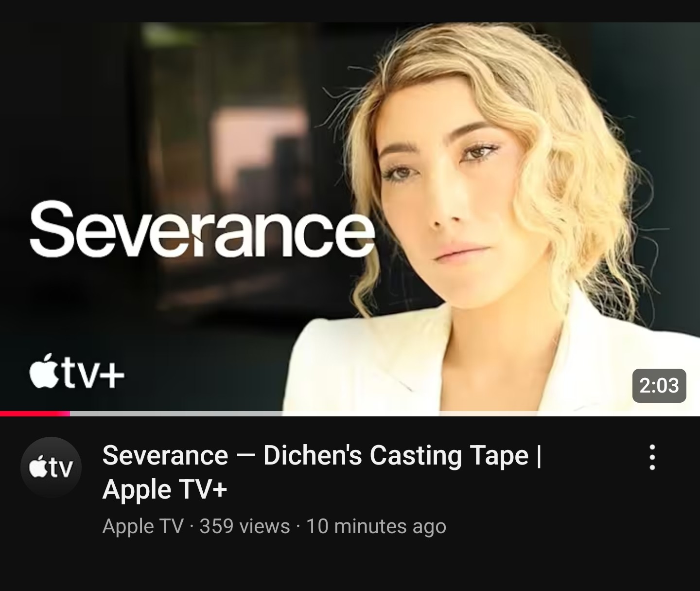Click the gray unwatched progress bar segment
The height and width of the screenshot is (591, 700).
[385, 413]
